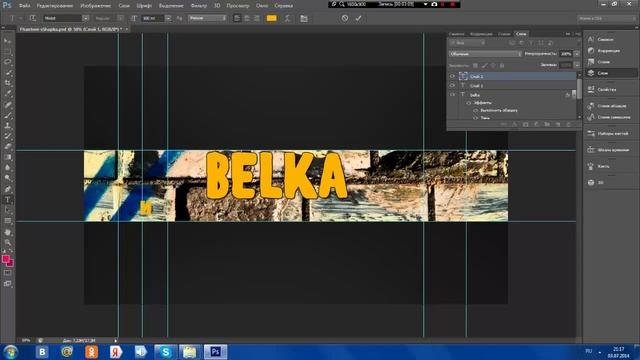Open the Файл menu
The height and width of the screenshot is (360, 640).
[x=24, y=6]
